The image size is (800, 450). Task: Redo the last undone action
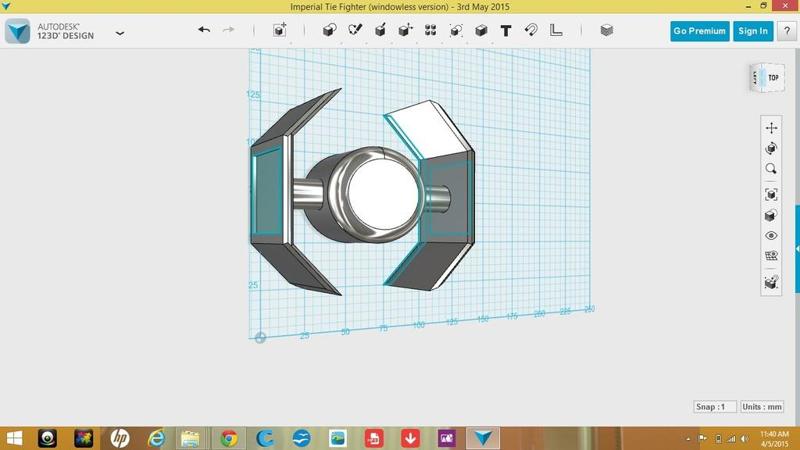pos(229,30)
